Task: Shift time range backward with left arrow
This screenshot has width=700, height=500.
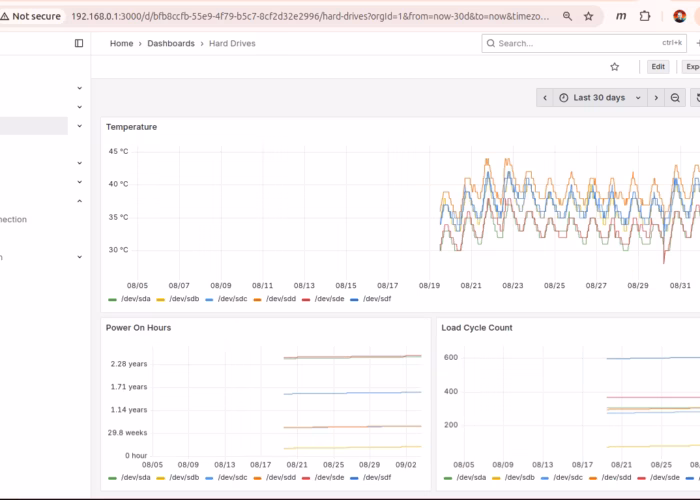Action: pos(544,97)
